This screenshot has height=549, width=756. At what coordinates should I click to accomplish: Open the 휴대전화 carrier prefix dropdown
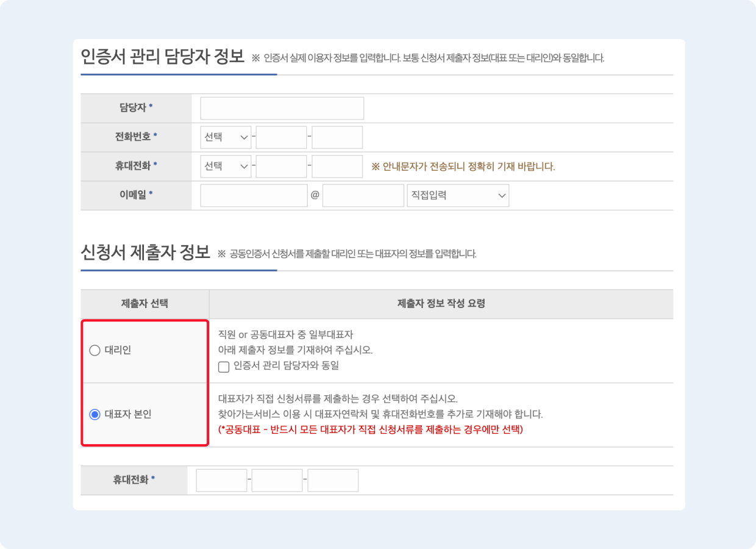(x=225, y=166)
